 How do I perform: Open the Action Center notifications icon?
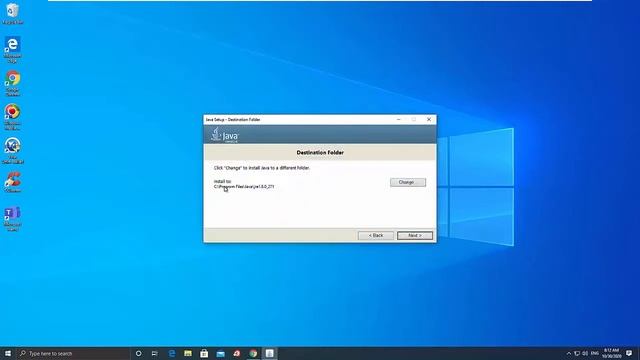[x=629, y=353]
